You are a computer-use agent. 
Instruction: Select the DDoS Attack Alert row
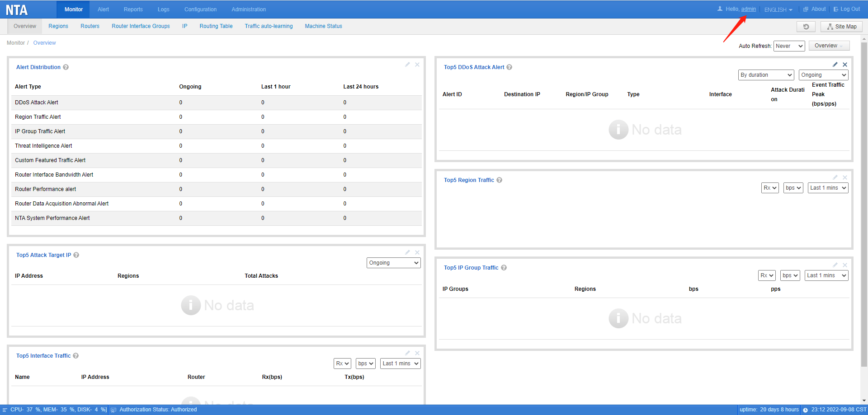pos(216,103)
